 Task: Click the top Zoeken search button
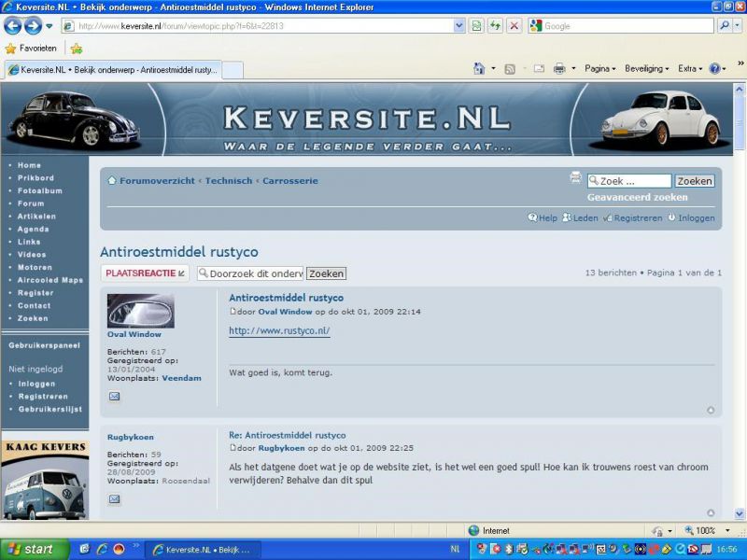click(695, 181)
